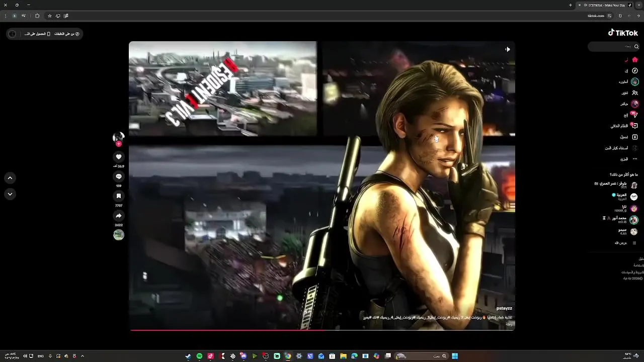
Task: Open the volume speaker tray icon
Action: pos(25,356)
